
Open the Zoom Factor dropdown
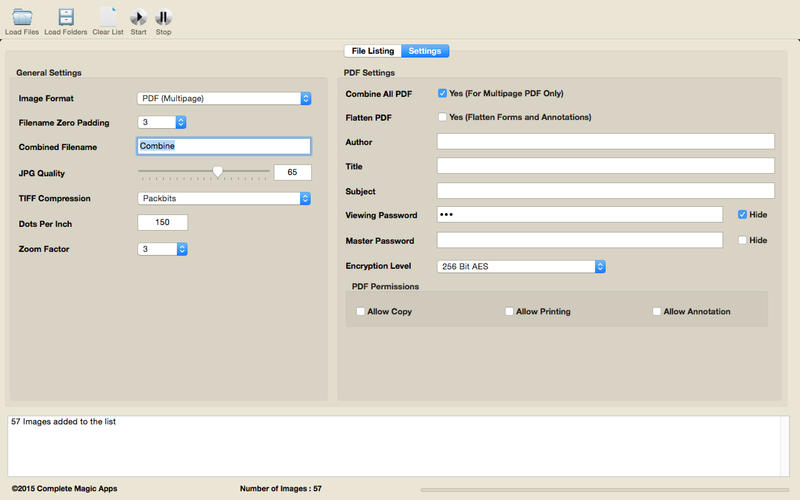(x=162, y=249)
